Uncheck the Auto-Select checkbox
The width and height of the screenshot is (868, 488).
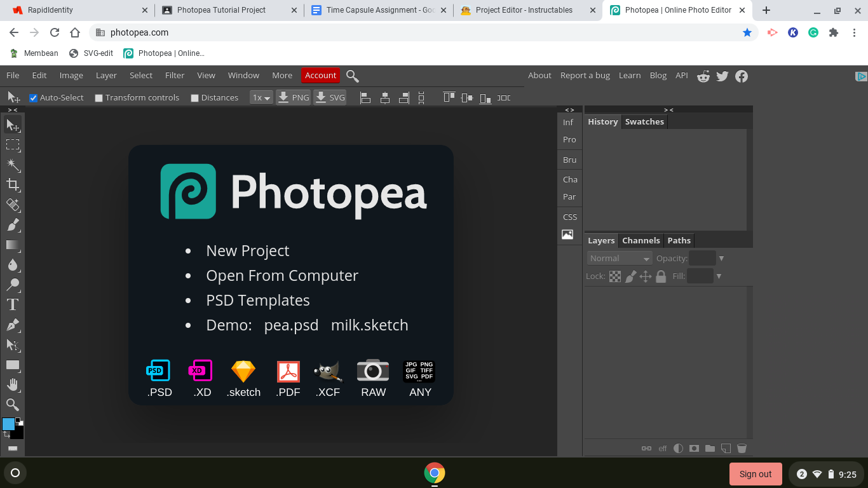click(34, 97)
